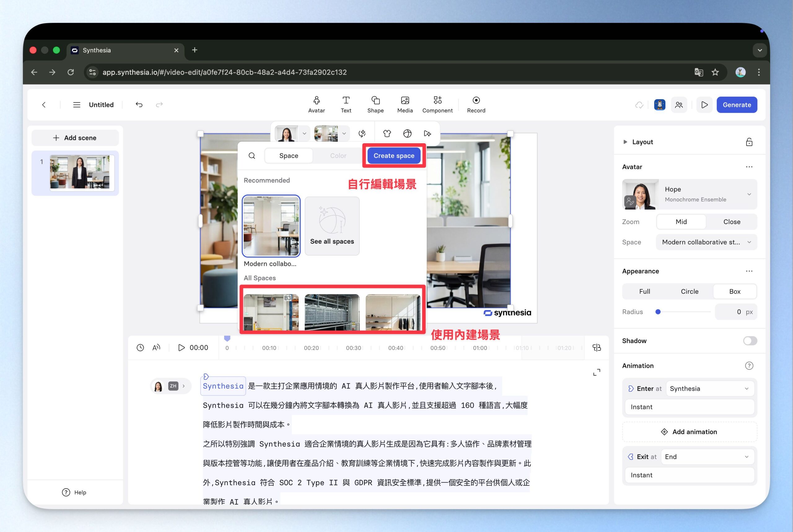
Task: Select scene 1 thumbnail
Action: [x=79, y=172]
